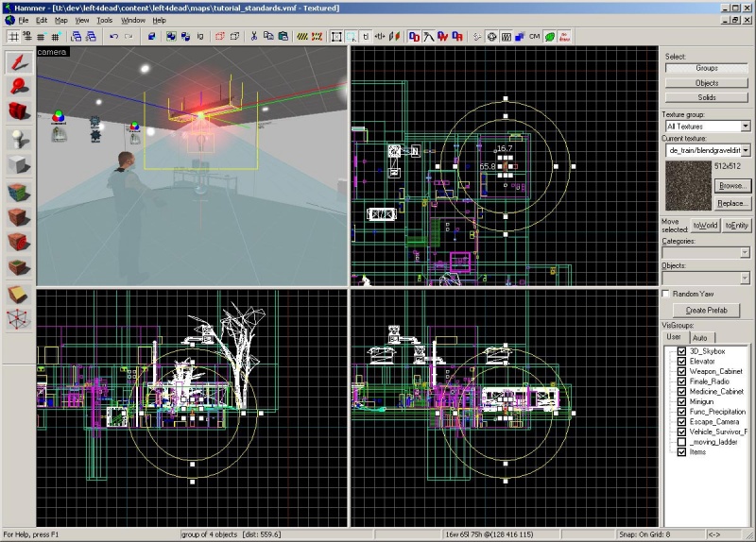Click the larger grid size icon
756x542 pixels.
click(56, 37)
